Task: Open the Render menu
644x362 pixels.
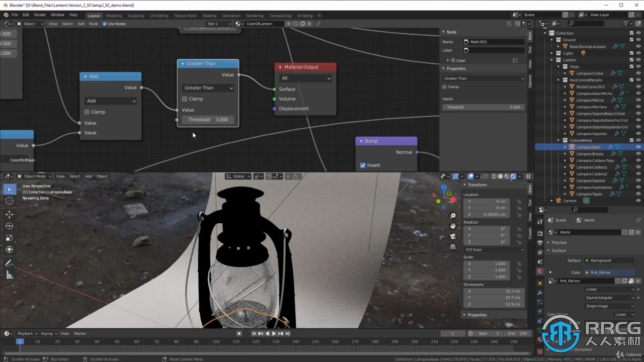Action: [x=40, y=15]
